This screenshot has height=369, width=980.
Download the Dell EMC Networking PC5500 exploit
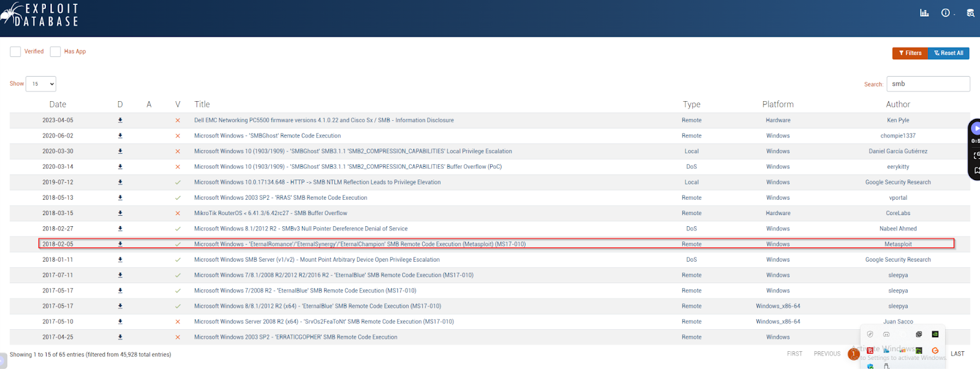point(120,120)
